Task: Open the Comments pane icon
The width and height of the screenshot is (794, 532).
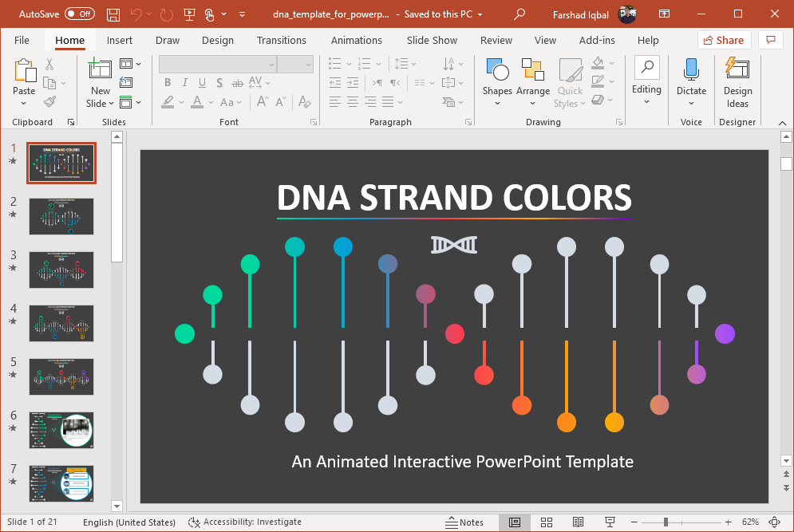Action: [x=771, y=40]
